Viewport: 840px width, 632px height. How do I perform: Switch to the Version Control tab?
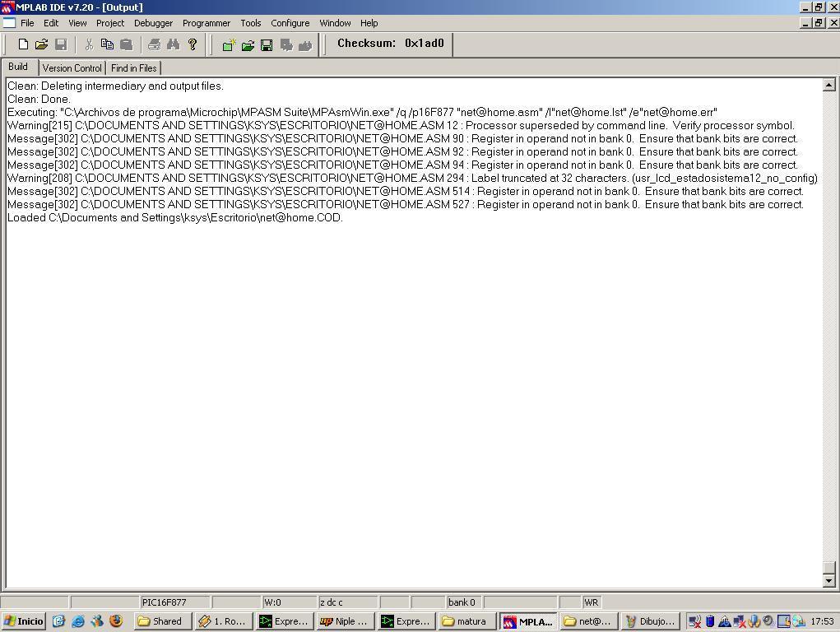tap(72, 68)
